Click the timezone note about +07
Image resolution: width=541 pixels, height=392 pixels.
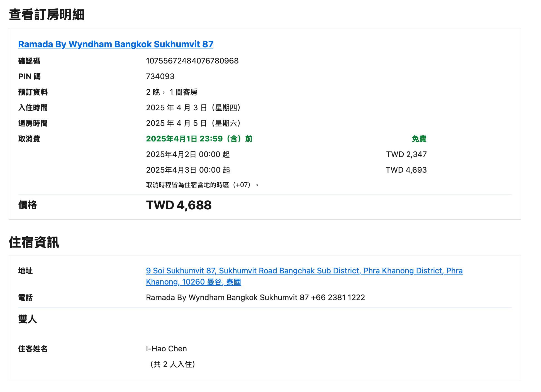(x=203, y=185)
